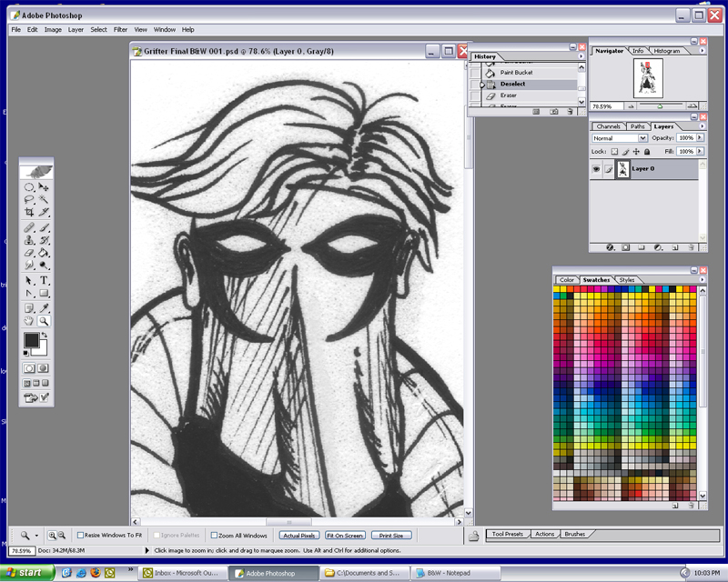Click the Actual Pixels button
728x582 pixels.
(x=299, y=536)
